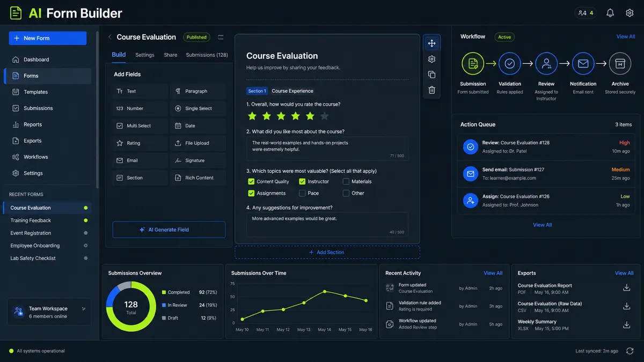Select the Notification workflow step

point(583,63)
